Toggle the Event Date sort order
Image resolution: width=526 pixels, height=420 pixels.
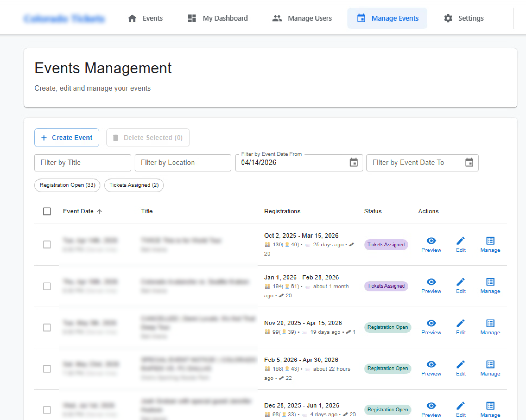(x=83, y=211)
